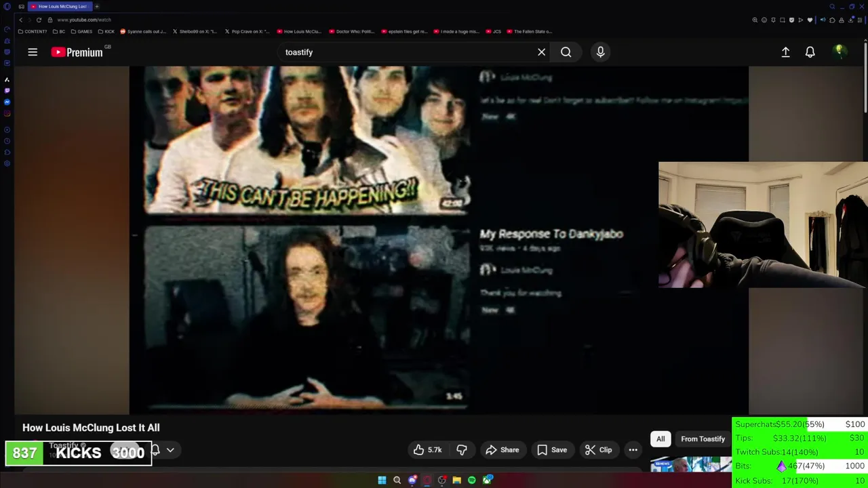Open the GAMES bookmarks folder
The image size is (868, 488).
[x=81, y=31]
